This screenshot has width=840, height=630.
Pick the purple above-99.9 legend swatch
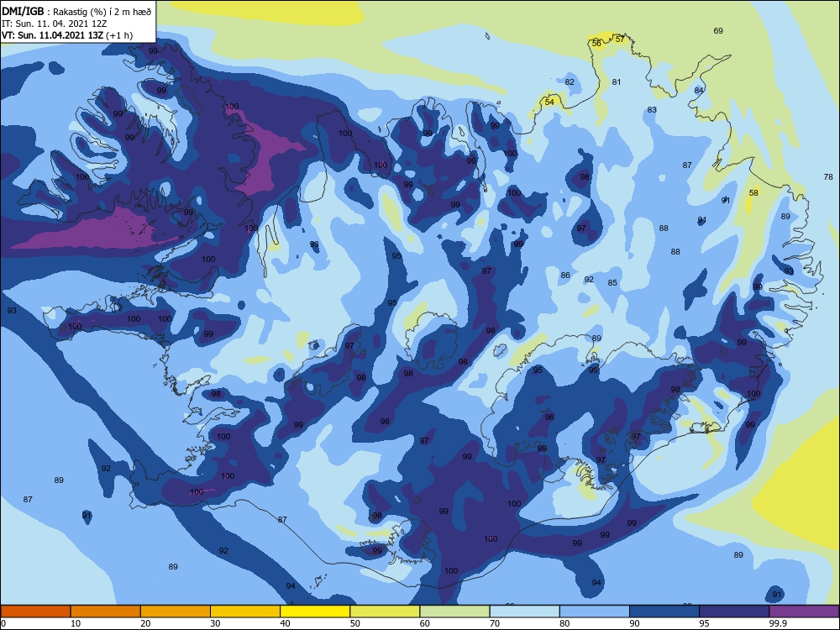tap(804, 612)
